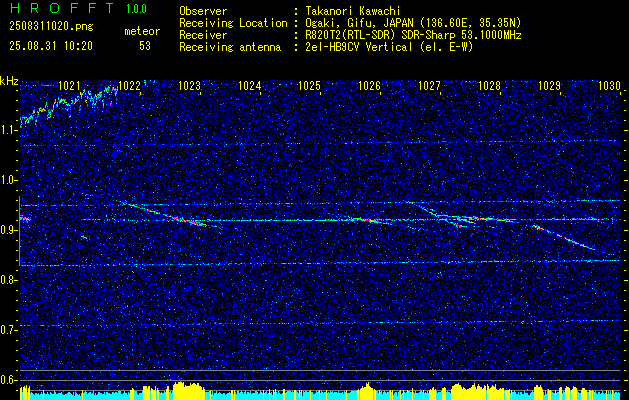Click the 1025 time marker

pyautogui.click(x=309, y=85)
